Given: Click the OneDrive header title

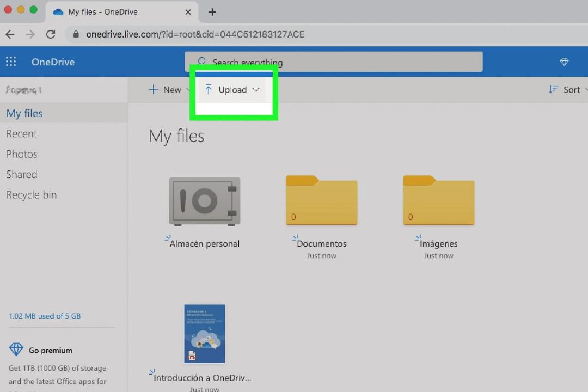Looking at the screenshot, I should tap(53, 62).
